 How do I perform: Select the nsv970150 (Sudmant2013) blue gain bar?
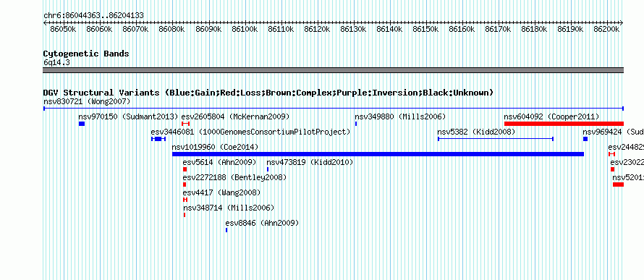point(82,124)
